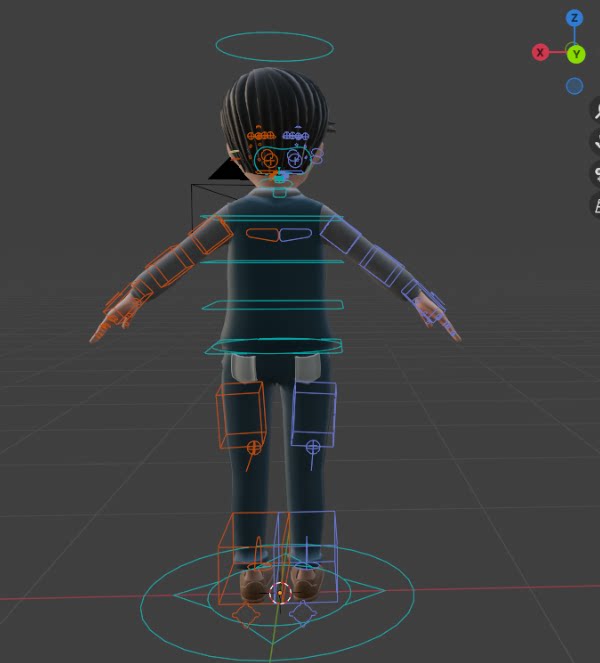Click the green Y axis gizmo handle
This screenshot has height=663, width=600.
[x=576, y=55]
